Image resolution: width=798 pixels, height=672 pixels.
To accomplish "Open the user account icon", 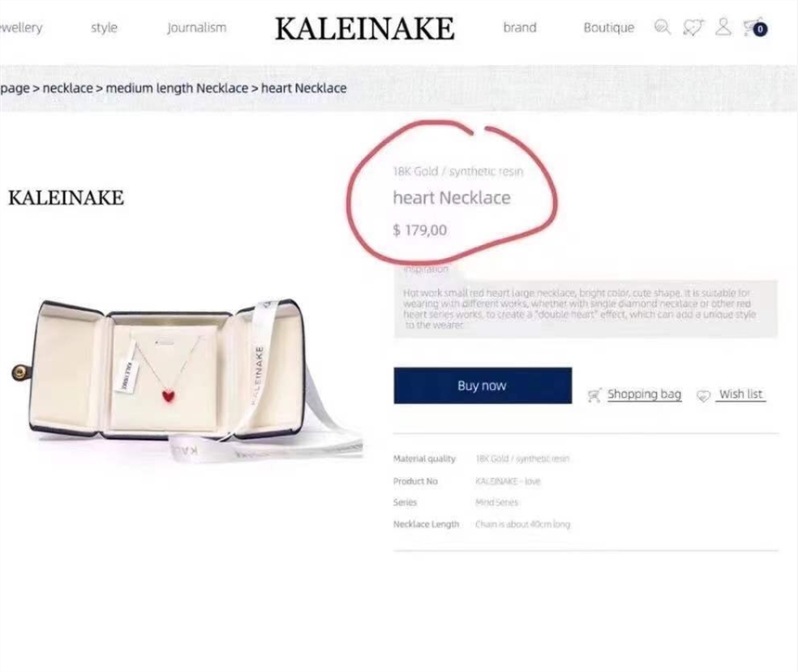I will (x=723, y=27).
